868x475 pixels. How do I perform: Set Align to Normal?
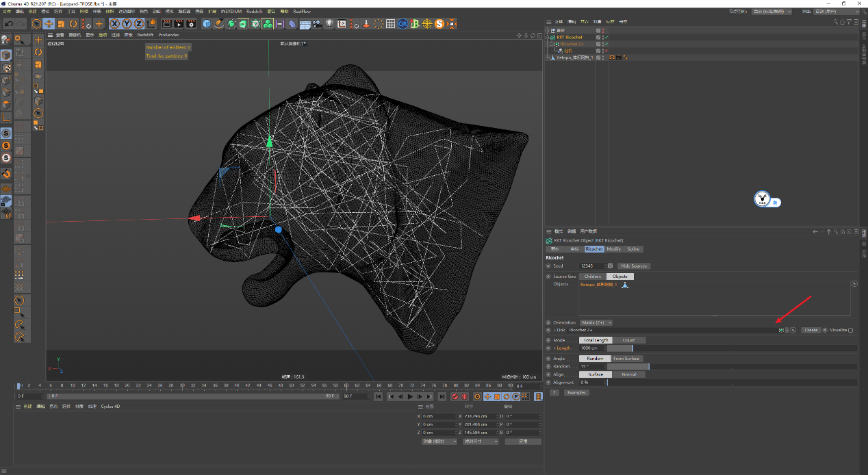coord(629,374)
